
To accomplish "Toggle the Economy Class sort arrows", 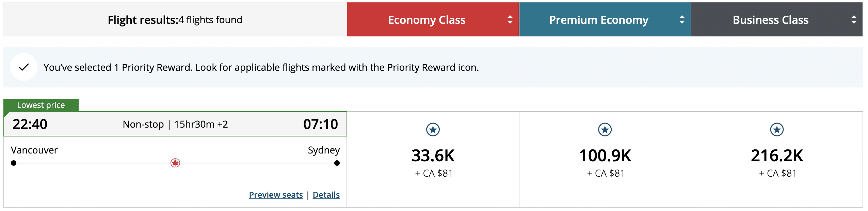I will [x=510, y=20].
